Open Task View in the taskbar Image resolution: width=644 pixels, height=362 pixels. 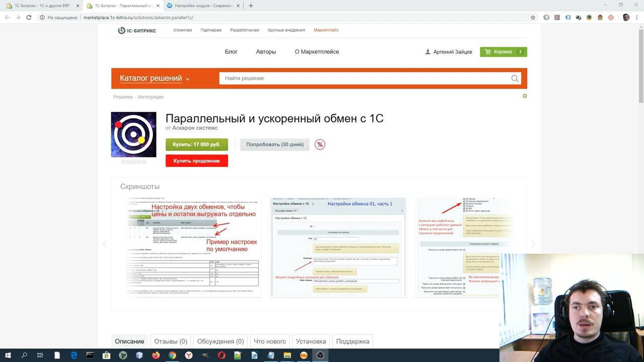pos(40,355)
